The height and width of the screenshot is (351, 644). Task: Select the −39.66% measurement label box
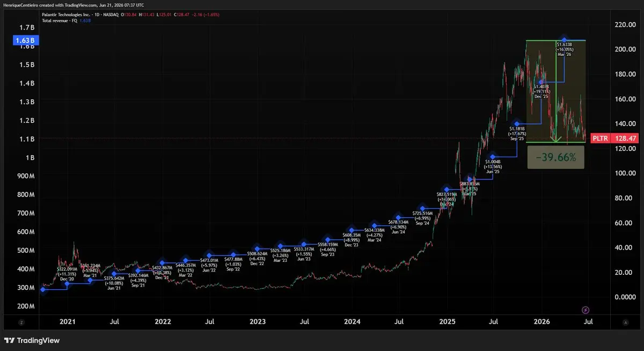[555, 158]
